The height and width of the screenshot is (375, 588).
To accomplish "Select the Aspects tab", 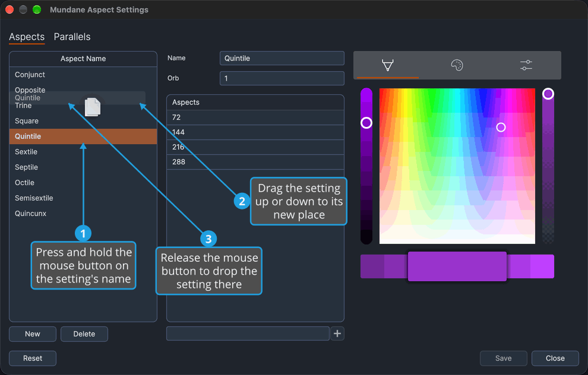I will (x=27, y=37).
